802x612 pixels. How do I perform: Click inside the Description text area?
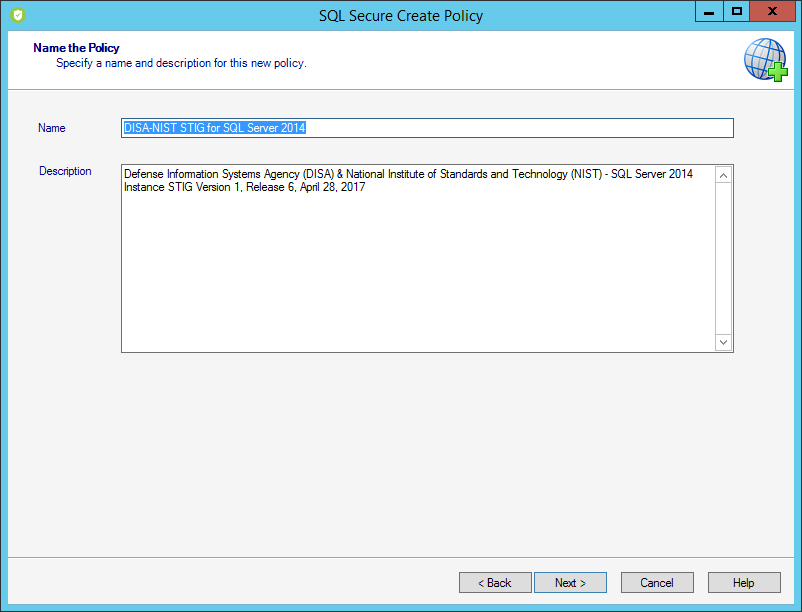click(x=418, y=258)
